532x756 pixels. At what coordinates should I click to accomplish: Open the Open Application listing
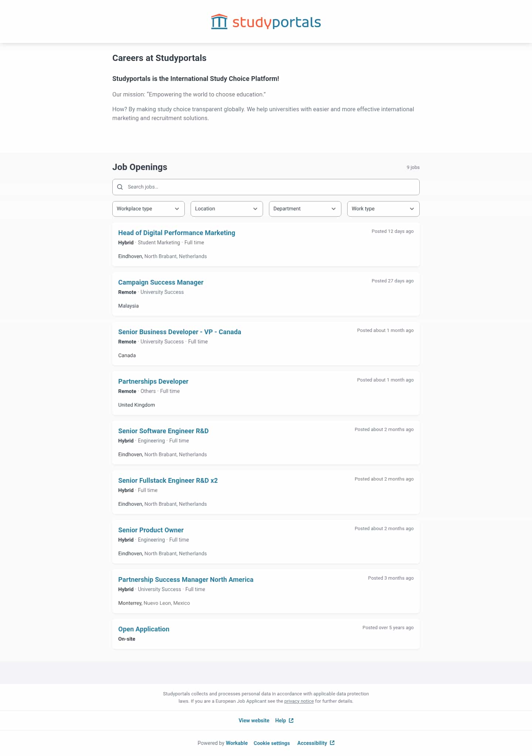pos(144,629)
